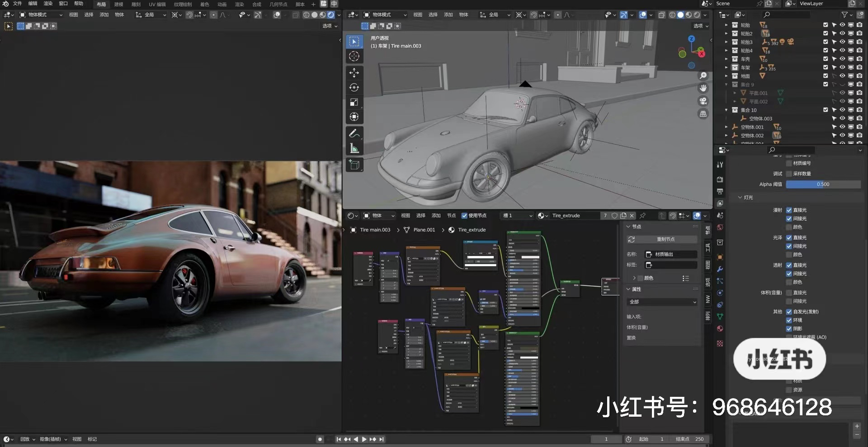The height and width of the screenshot is (447, 868).
Task: Select the Move tool in viewport toolbar
Action: pos(354,73)
